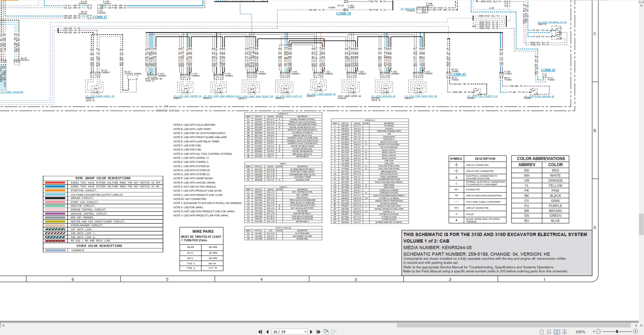
Task: Click the purple MACHINE CONTROL CIRCUIT swatch
Action: (55, 214)
